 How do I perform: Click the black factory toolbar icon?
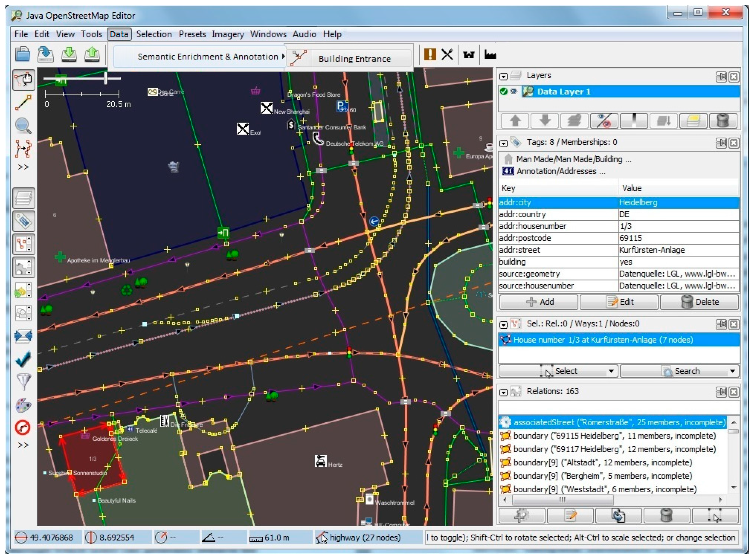[490, 54]
